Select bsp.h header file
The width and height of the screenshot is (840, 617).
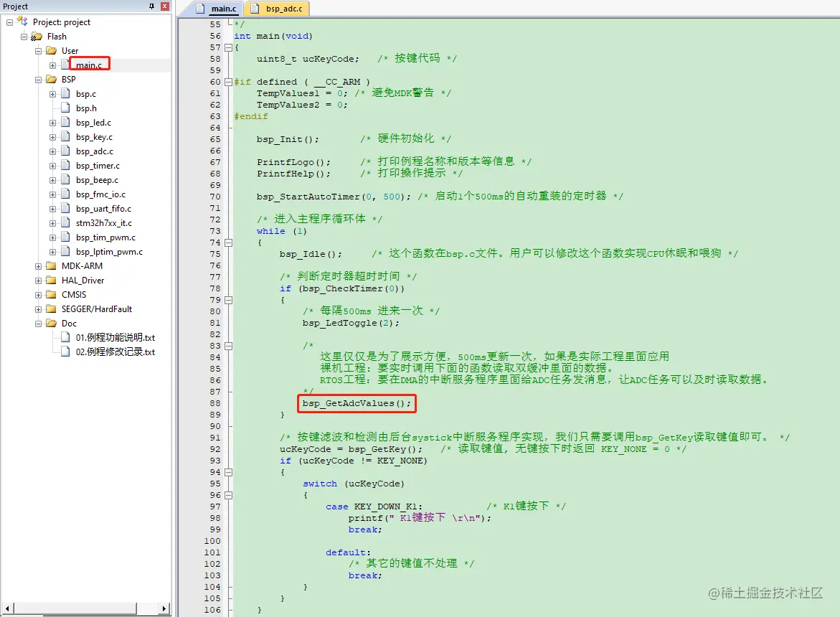(86, 108)
